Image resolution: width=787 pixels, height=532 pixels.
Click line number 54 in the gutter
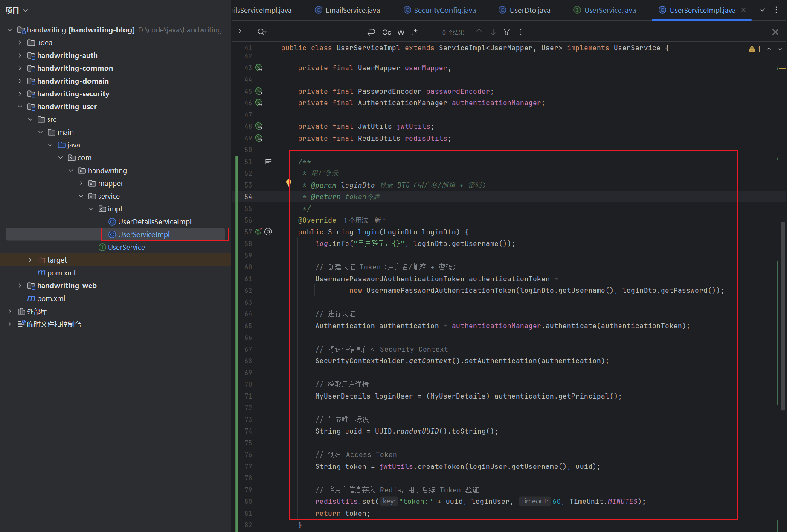[248, 197]
